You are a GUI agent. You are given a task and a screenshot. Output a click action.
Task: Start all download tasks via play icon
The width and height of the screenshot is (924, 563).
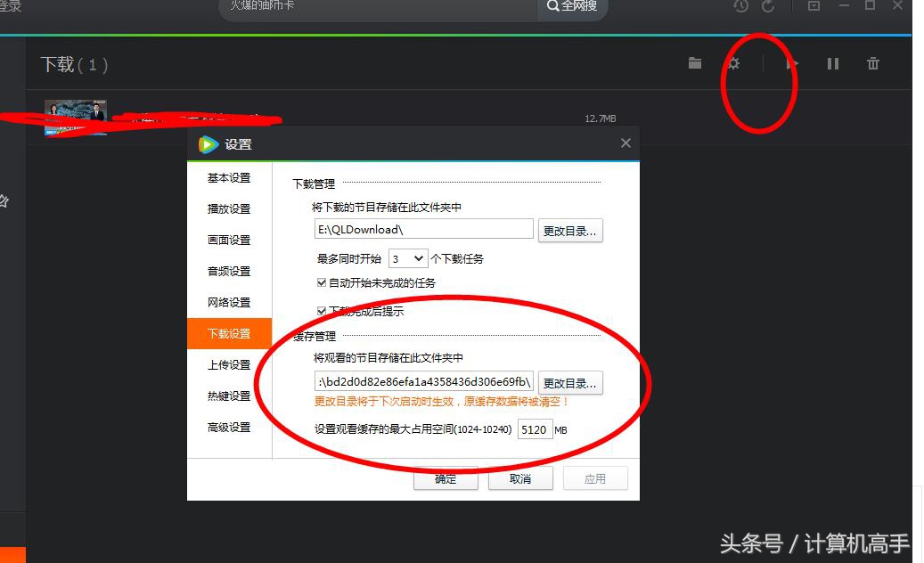tap(791, 63)
